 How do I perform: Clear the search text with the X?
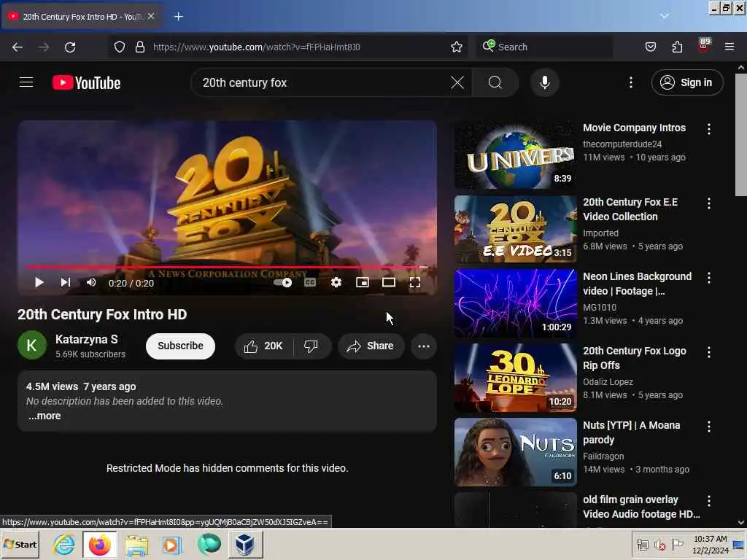coord(457,82)
